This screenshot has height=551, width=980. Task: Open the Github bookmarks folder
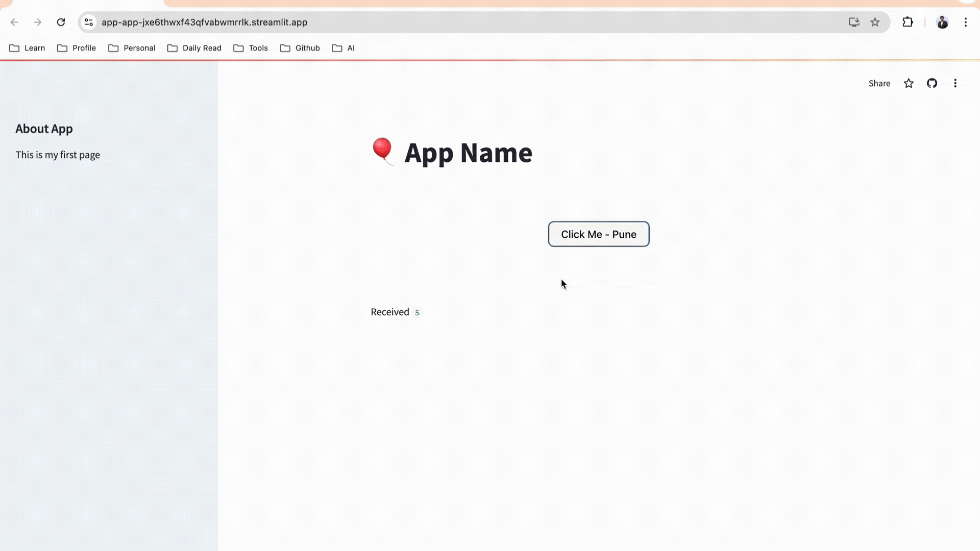[300, 47]
